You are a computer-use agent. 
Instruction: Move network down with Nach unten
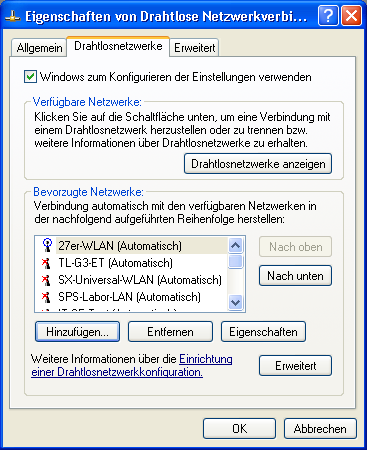(295, 276)
